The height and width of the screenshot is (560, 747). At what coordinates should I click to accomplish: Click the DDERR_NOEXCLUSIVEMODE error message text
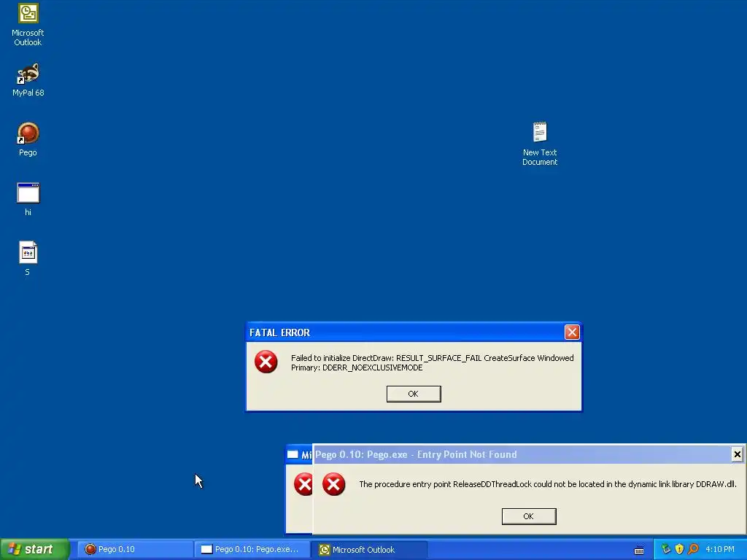click(432, 363)
